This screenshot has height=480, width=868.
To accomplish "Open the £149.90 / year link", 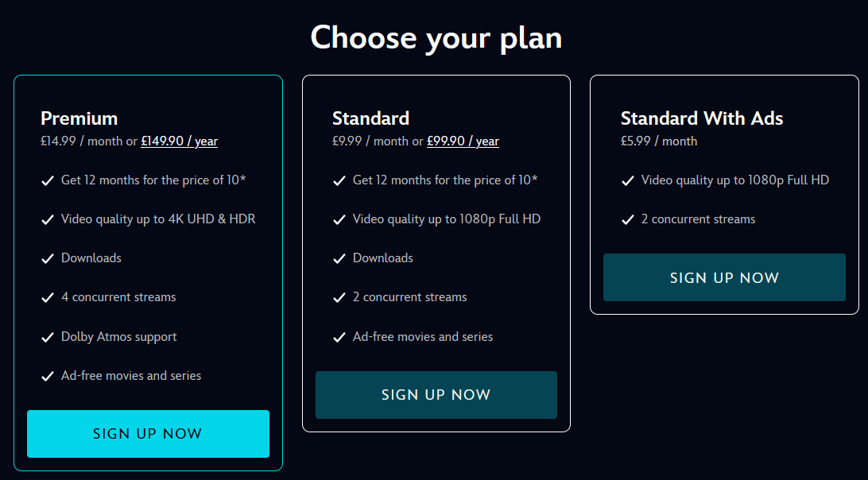I will pyautogui.click(x=179, y=141).
